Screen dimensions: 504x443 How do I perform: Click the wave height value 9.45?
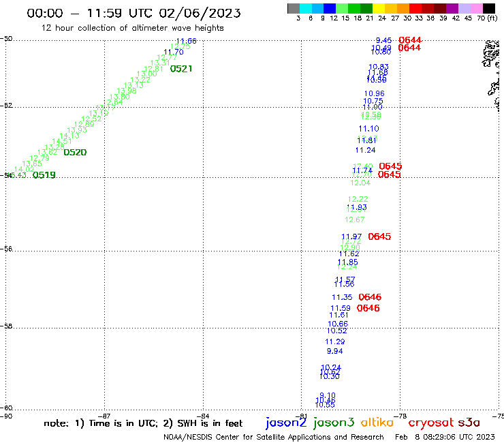coord(383,40)
